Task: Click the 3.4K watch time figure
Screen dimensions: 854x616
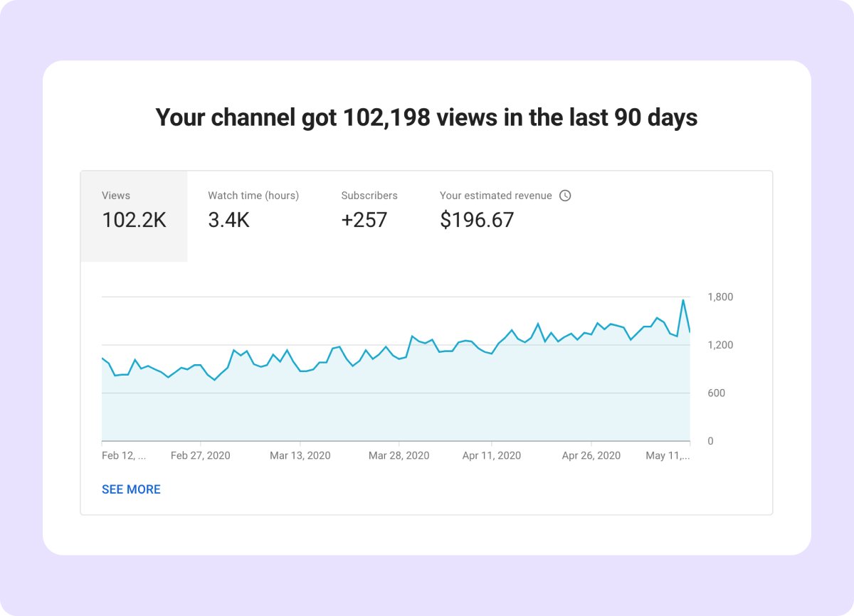Action: (x=228, y=221)
